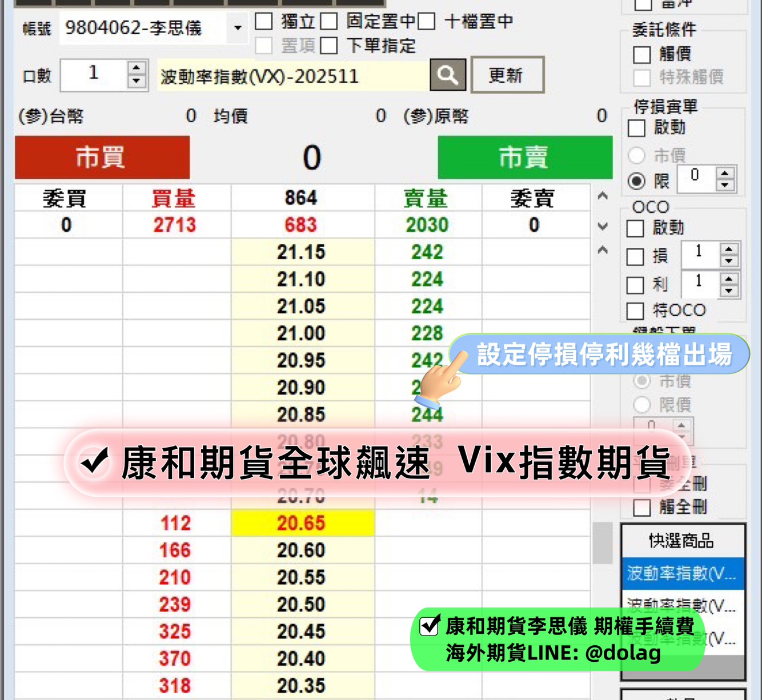Image resolution: width=762 pixels, height=700 pixels.
Task: Click the magnifier search icon beside product field
Action: point(447,75)
